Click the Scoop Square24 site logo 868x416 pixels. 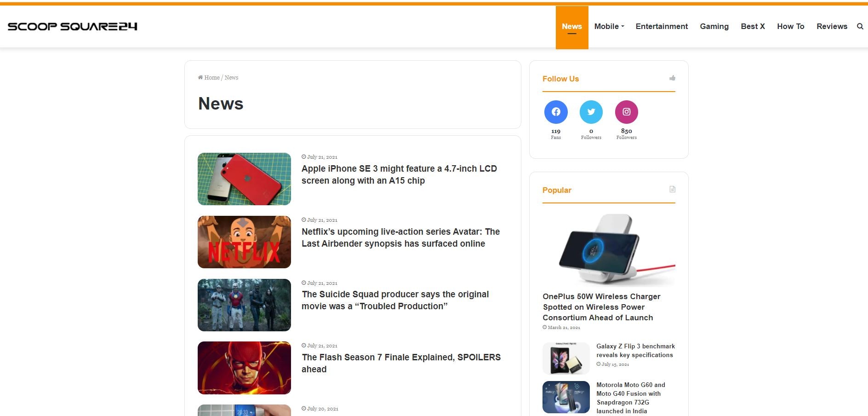tap(73, 26)
